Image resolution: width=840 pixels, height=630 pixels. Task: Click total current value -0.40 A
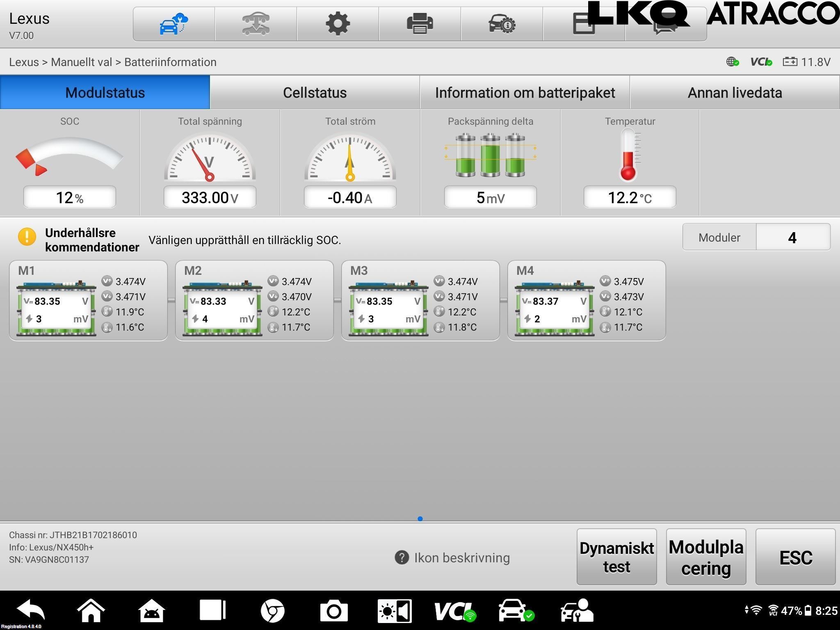350,197
